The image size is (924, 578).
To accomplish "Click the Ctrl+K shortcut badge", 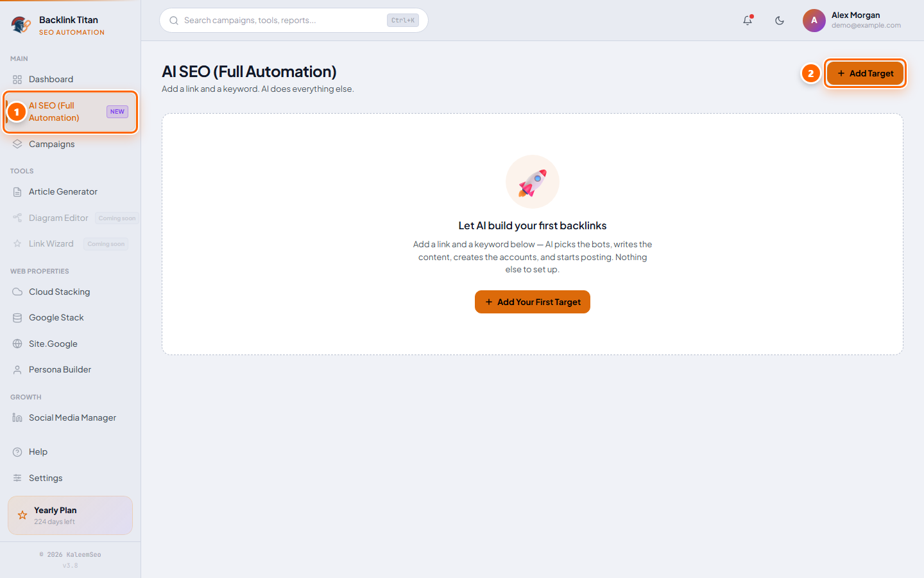I will (x=403, y=21).
